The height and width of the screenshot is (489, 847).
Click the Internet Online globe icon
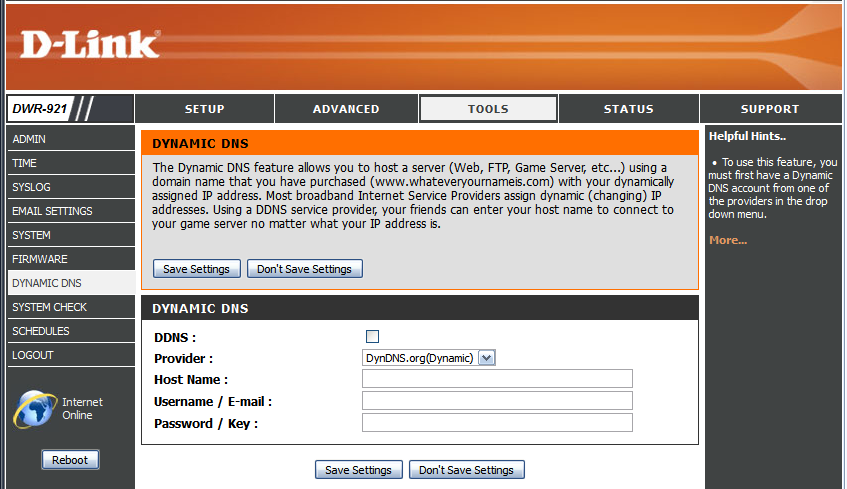[35, 409]
